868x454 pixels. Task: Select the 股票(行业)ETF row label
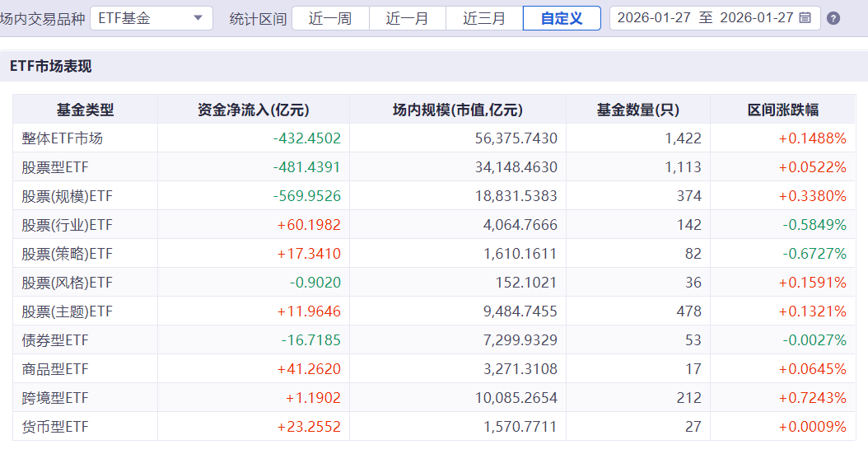pos(67,225)
